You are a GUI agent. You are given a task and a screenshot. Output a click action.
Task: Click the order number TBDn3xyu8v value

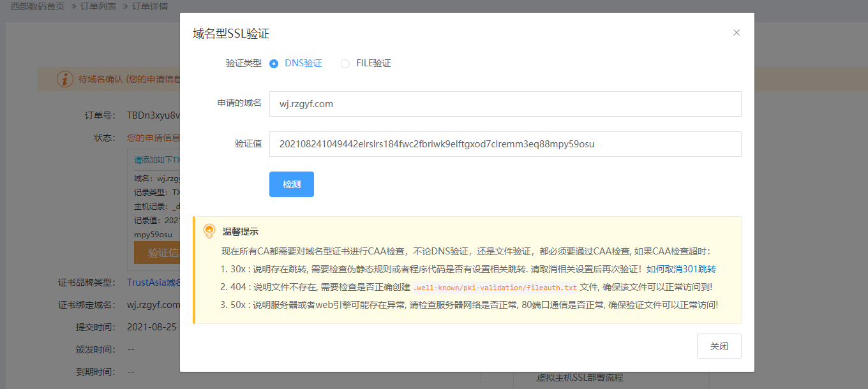point(153,115)
